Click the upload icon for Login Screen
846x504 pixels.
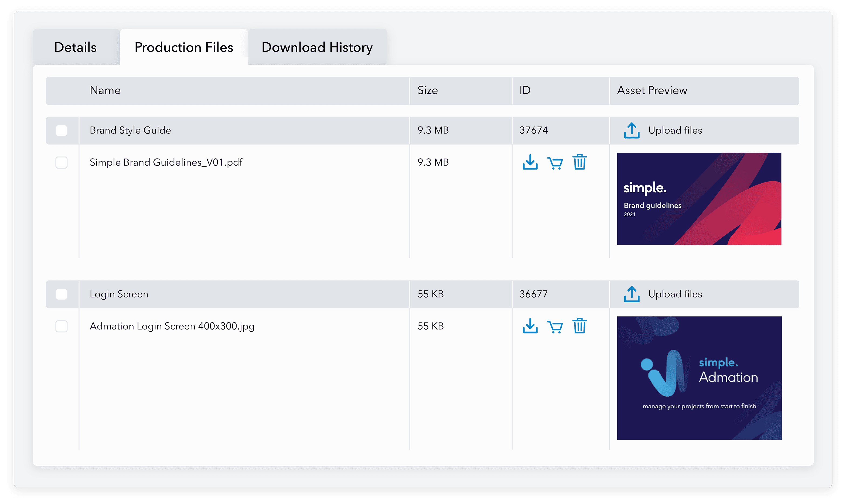[632, 294]
